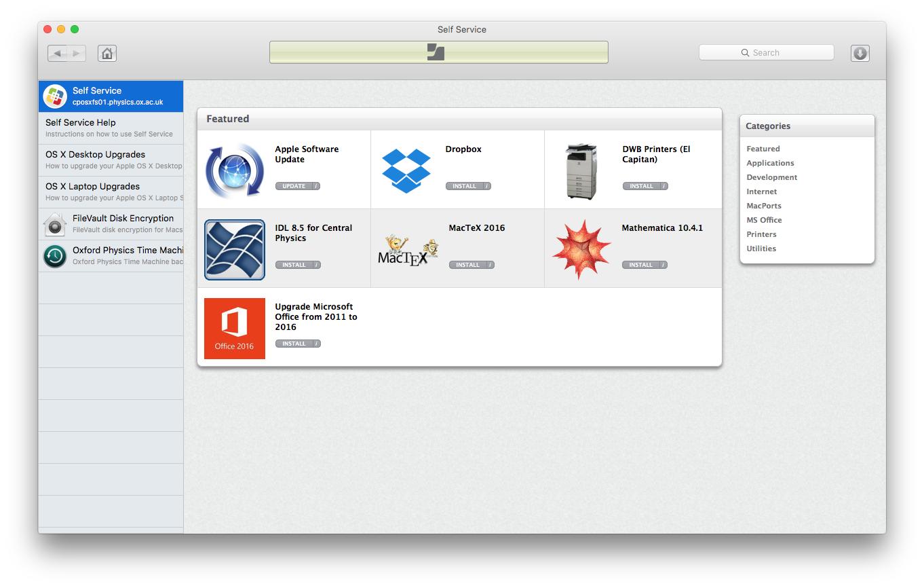Install the Microsoft Office 2016 upgrade

click(x=294, y=344)
